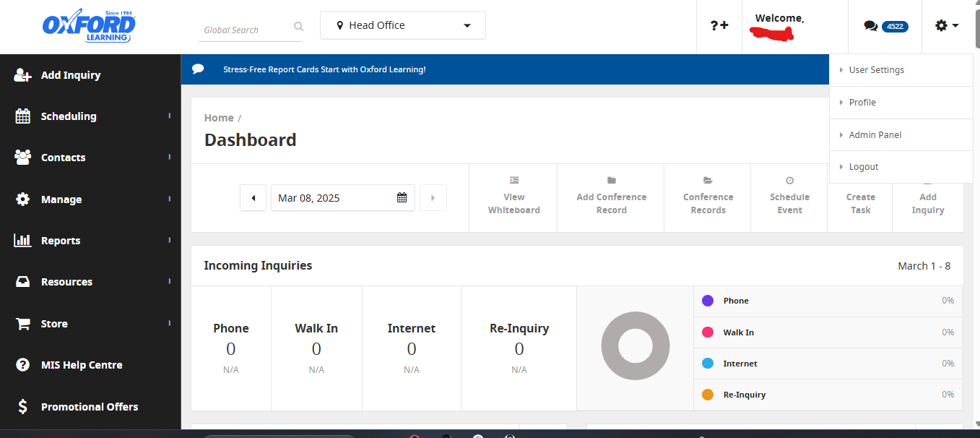Follow the Home breadcrumb link
This screenshot has width=980, height=438.
(219, 118)
